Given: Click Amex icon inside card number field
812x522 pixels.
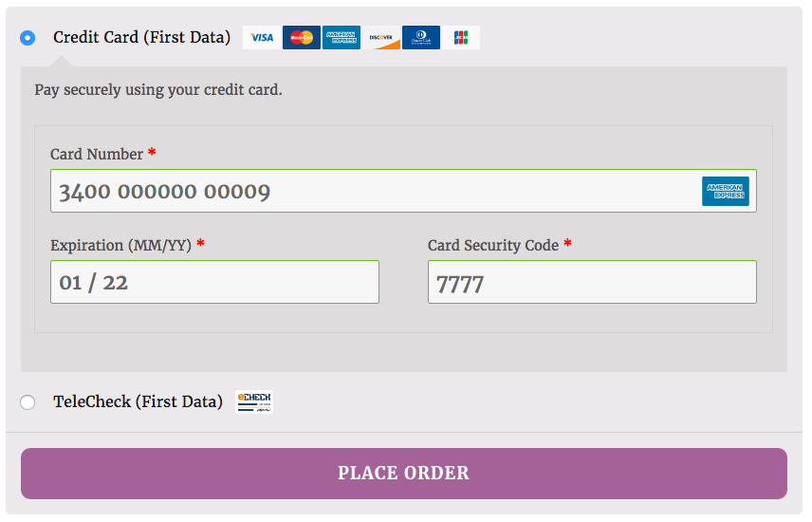Looking at the screenshot, I should coord(726,191).
